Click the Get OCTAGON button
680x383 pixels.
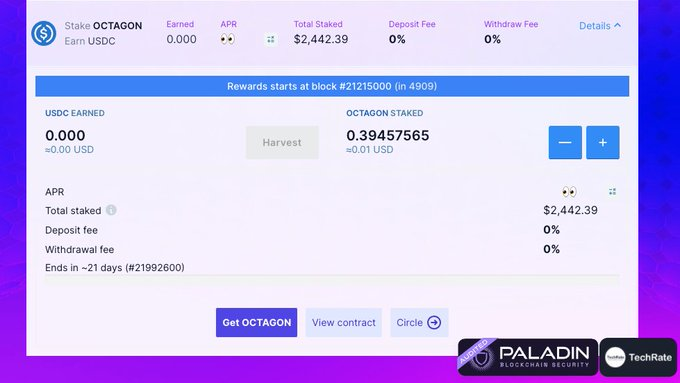pyautogui.click(x=256, y=322)
